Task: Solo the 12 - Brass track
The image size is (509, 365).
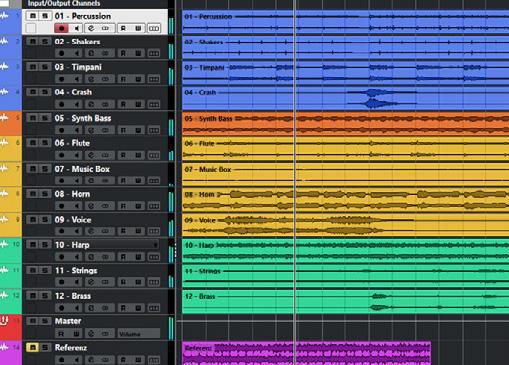Action: click(45, 296)
